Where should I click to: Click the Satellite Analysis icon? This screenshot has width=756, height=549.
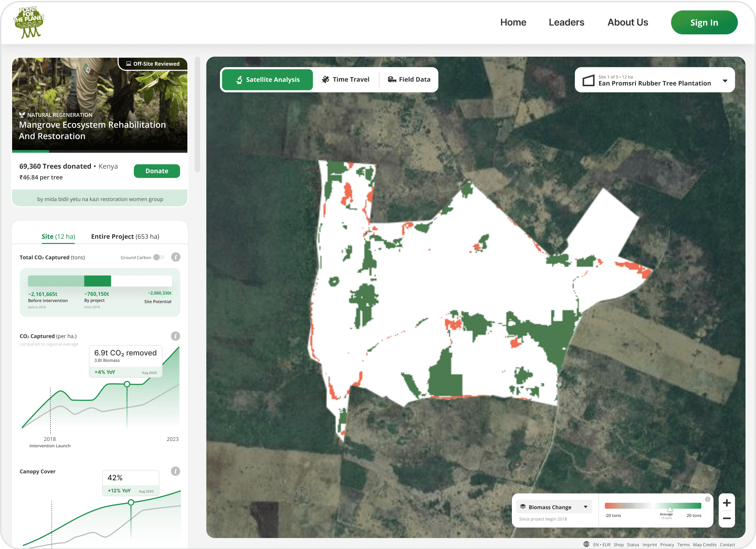[239, 80]
